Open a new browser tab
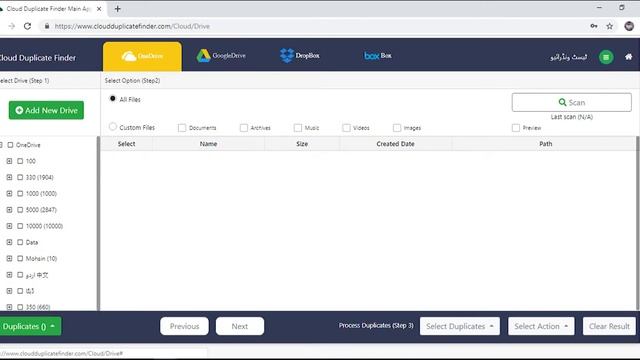The width and height of the screenshot is (640, 360). 118,9
